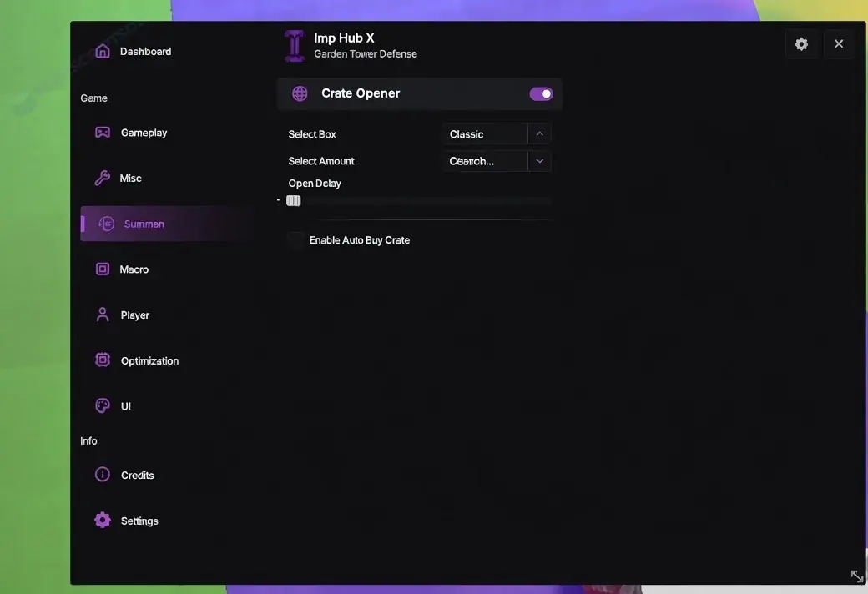This screenshot has width=868, height=594.
Task: Click the Select Amount search field
Action: point(485,161)
